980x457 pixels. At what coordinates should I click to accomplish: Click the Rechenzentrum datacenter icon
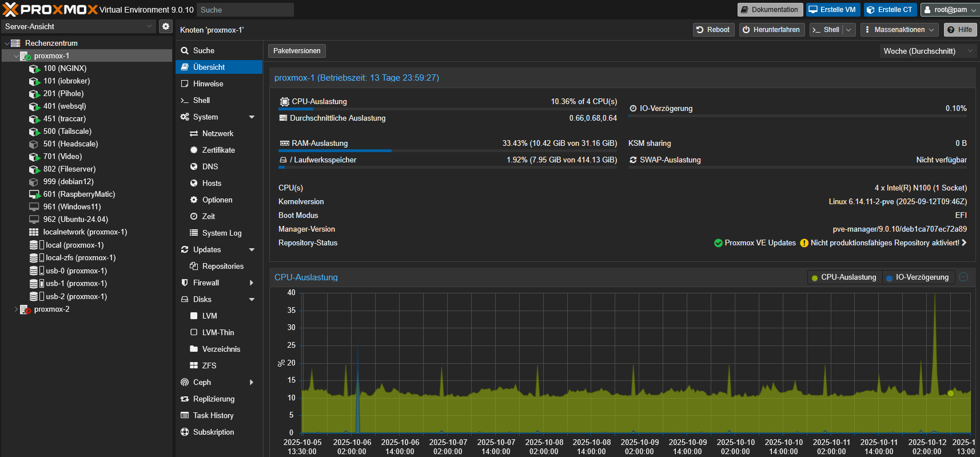(15, 43)
